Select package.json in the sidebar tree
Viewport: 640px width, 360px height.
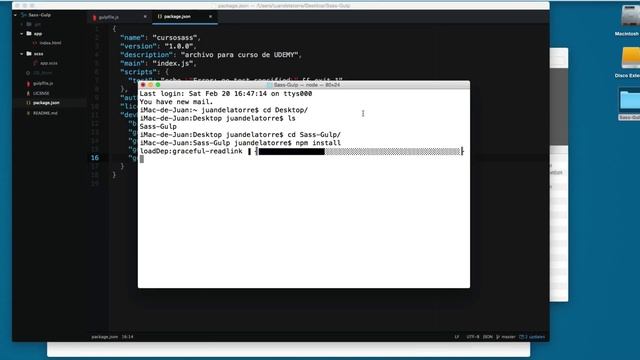point(46,103)
